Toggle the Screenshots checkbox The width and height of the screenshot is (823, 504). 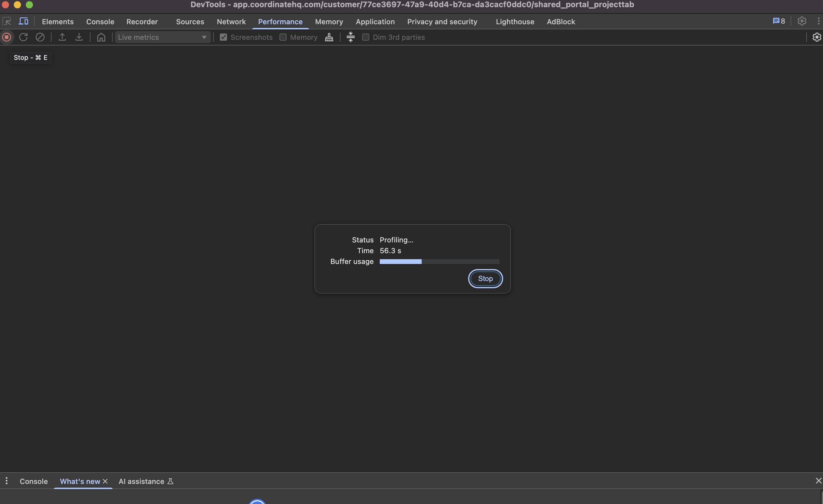point(223,37)
